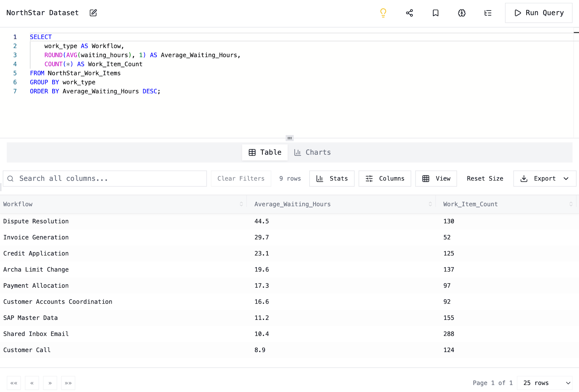This screenshot has height=392, width=579.
Task: Click the editor/results resize grip handle
Action: (289, 138)
